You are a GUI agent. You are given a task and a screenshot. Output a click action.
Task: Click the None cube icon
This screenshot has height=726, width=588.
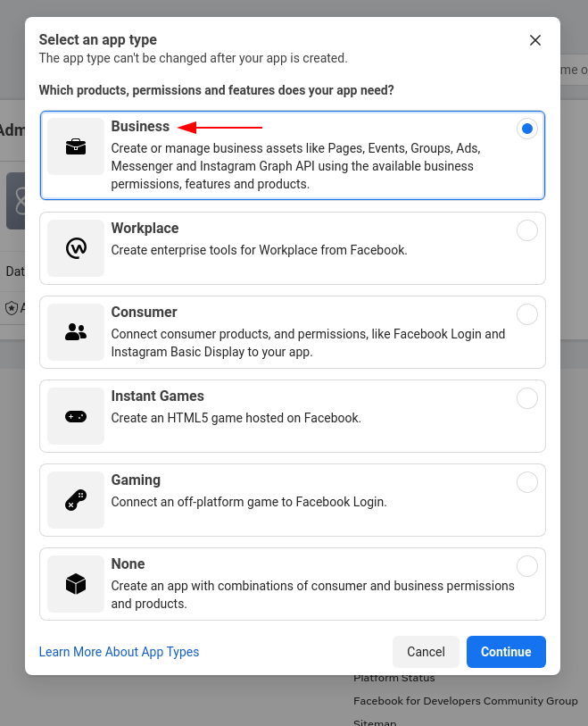(x=76, y=584)
